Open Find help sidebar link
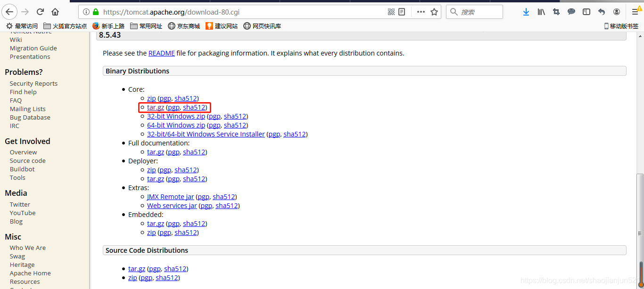Viewport: 644px width, 289px height. (x=23, y=92)
